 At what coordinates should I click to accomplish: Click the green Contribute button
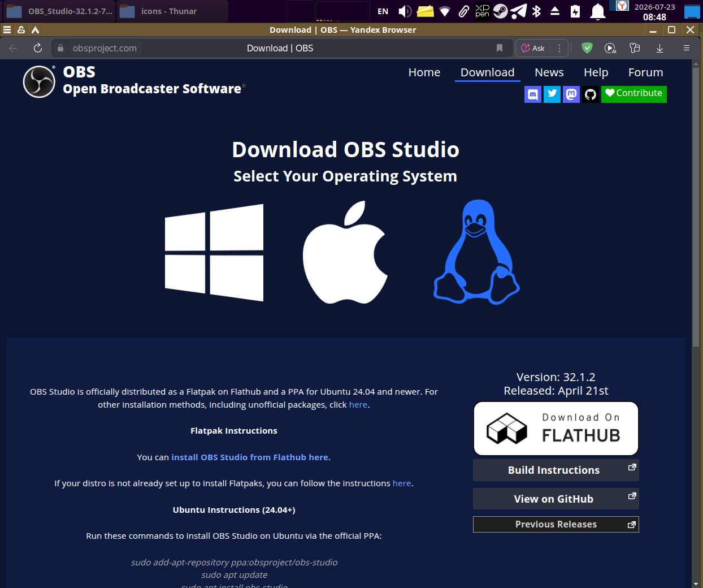click(x=634, y=94)
